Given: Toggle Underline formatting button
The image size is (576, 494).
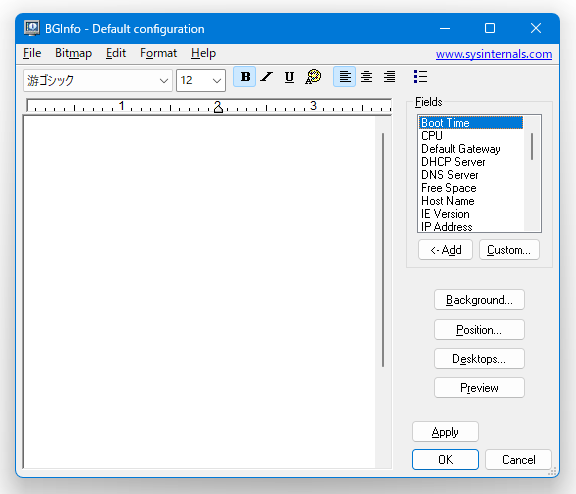Looking at the screenshot, I should click(289, 77).
